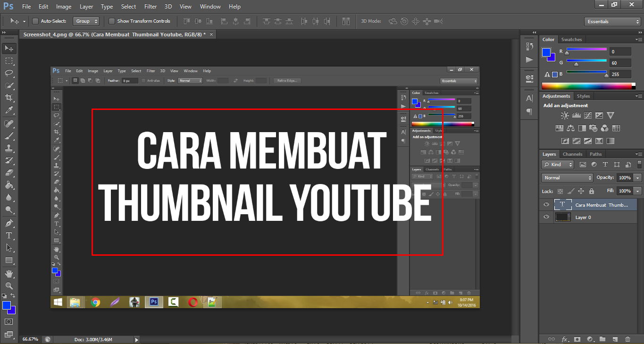Screen dimensions: 644x344
Task: Launch Chrome from the taskbar
Action: pyautogui.click(x=96, y=302)
